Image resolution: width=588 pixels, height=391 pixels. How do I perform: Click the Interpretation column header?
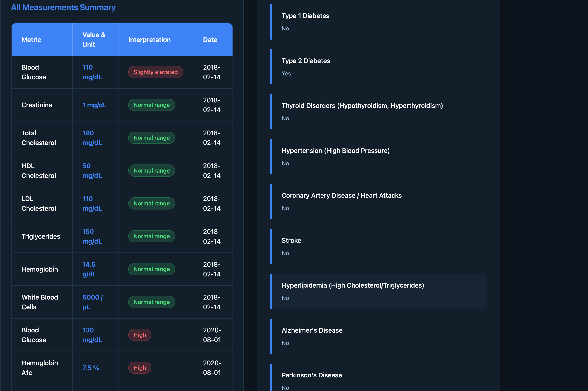[x=149, y=40]
